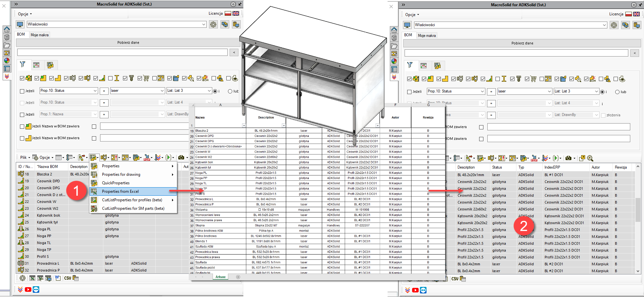This screenshot has height=297, width=644.
Task: Open 'List: List 3' dropdown in left panel
Action: point(189,91)
